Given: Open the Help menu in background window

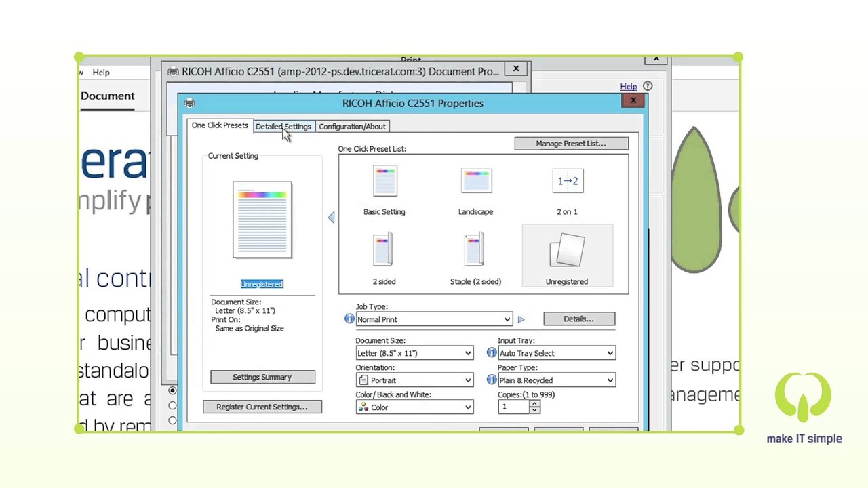Looking at the screenshot, I should [101, 73].
